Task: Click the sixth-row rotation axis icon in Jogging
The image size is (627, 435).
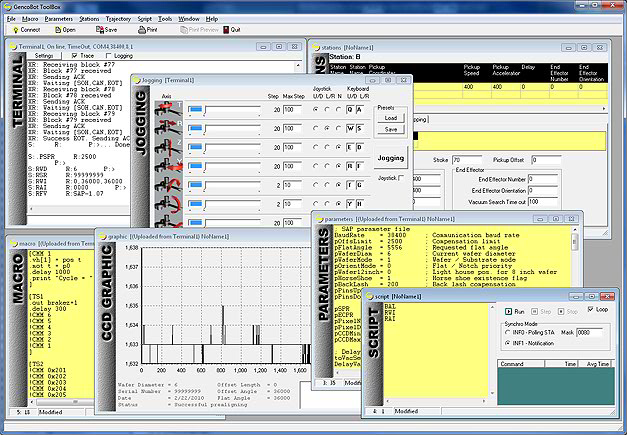Action: coord(169,204)
